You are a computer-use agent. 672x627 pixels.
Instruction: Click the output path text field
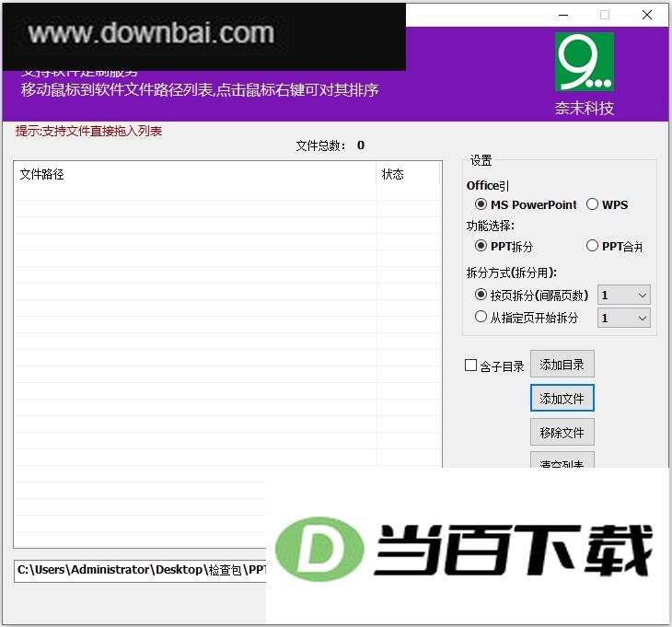coord(140,571)
